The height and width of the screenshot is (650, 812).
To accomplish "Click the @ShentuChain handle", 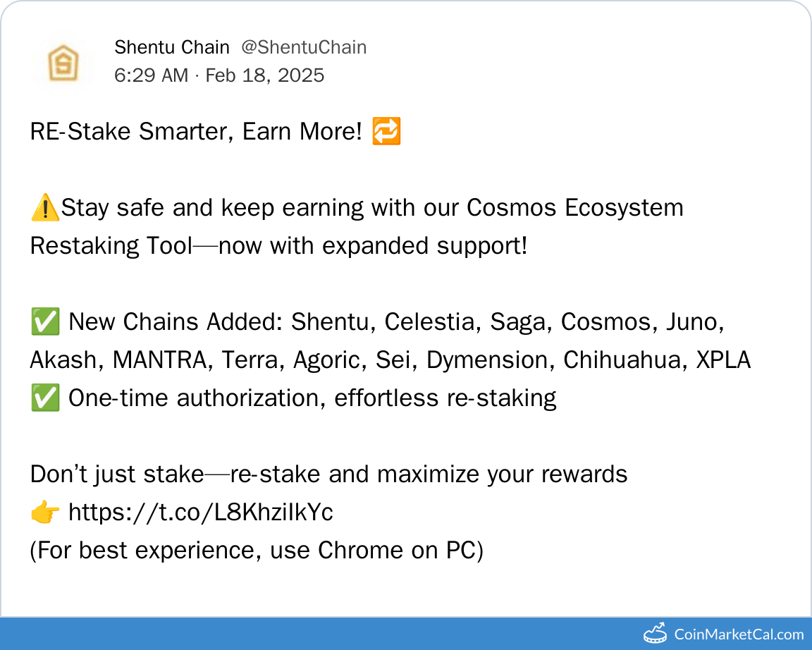I will (304, 48).
